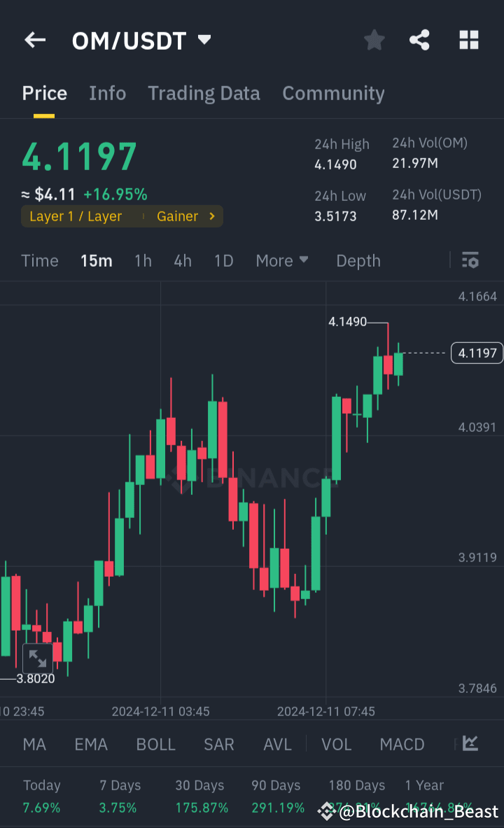Image resolution: width=504 pixels, height=828 pixels.
Task: Enable the MA indicator
Action: (x=34, y=744)
